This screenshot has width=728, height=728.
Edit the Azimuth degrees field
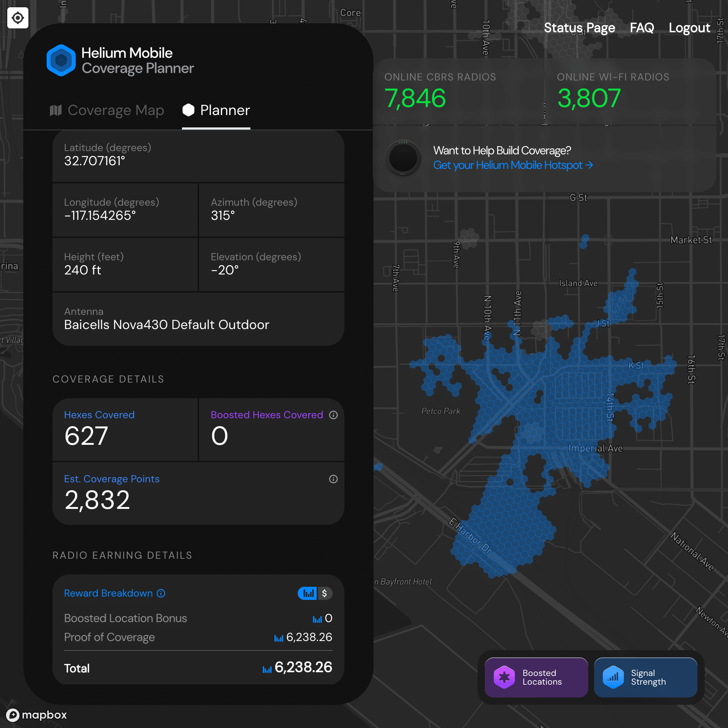pyautogui.click(x=271, y=210)
